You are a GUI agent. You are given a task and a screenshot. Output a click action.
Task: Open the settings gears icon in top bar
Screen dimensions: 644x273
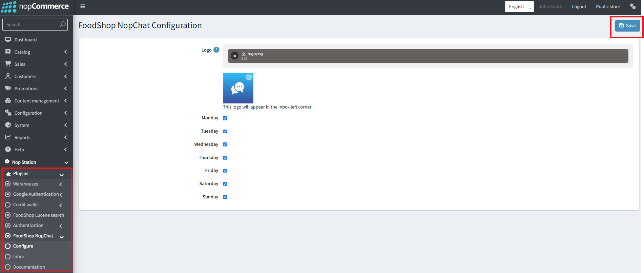coord(633,6)
